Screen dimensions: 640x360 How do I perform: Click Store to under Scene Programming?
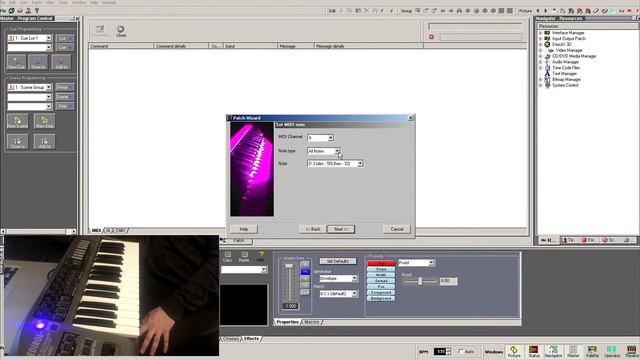(18, 142)
